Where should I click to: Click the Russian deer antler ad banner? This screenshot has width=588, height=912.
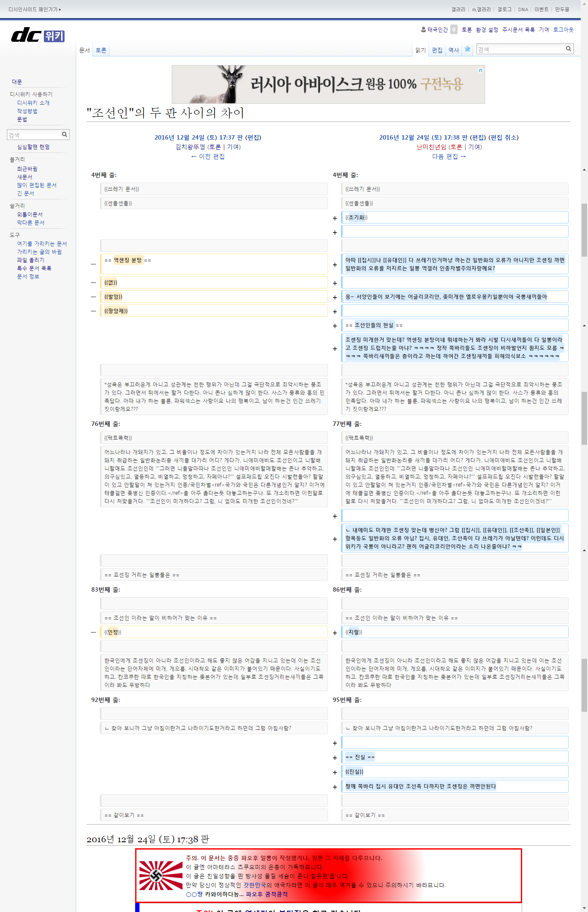pos(328,84)
